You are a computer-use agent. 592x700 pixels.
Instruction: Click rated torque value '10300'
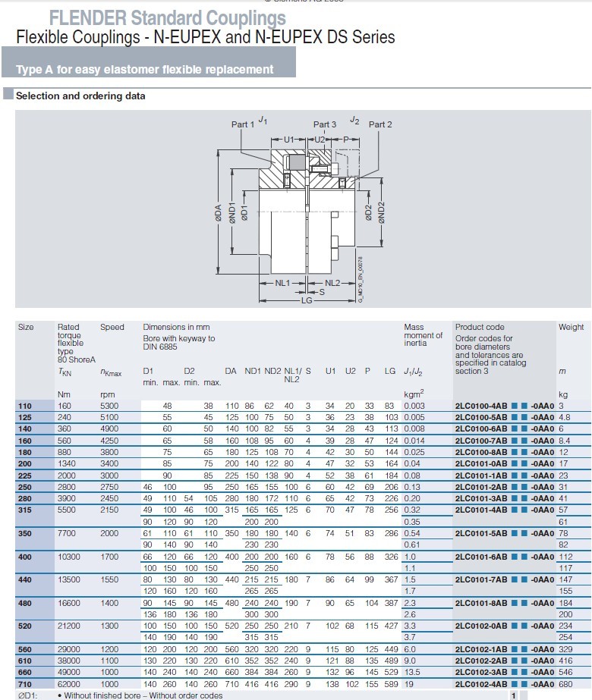tap(69, 557)
